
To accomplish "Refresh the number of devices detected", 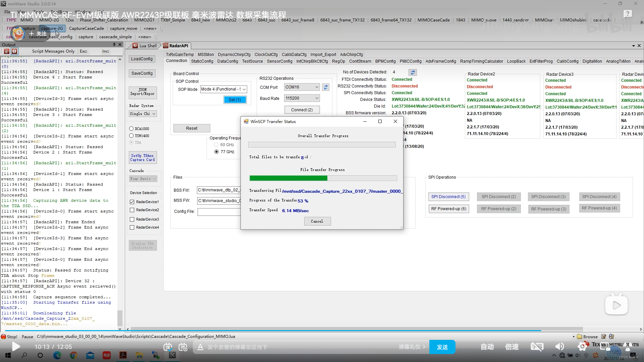I will click(x=413, y=72).
